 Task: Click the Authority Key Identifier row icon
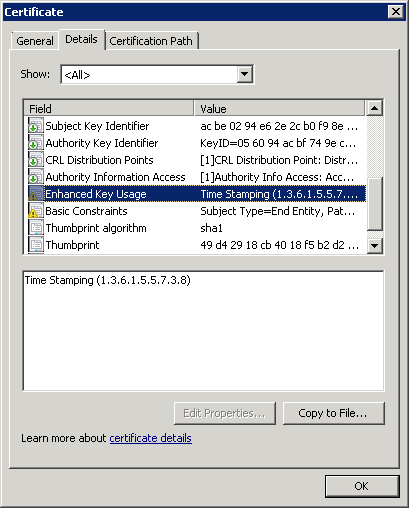click(36, 143)
